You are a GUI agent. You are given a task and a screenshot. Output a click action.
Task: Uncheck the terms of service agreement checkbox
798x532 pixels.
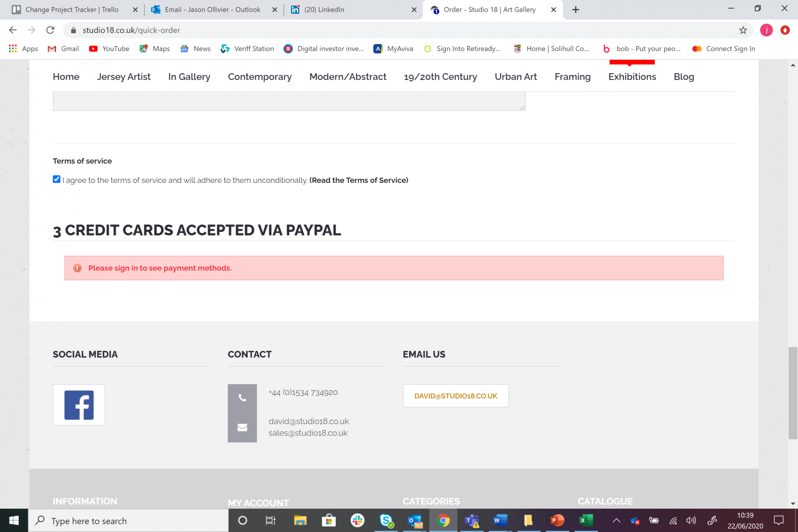pos(57,179)
